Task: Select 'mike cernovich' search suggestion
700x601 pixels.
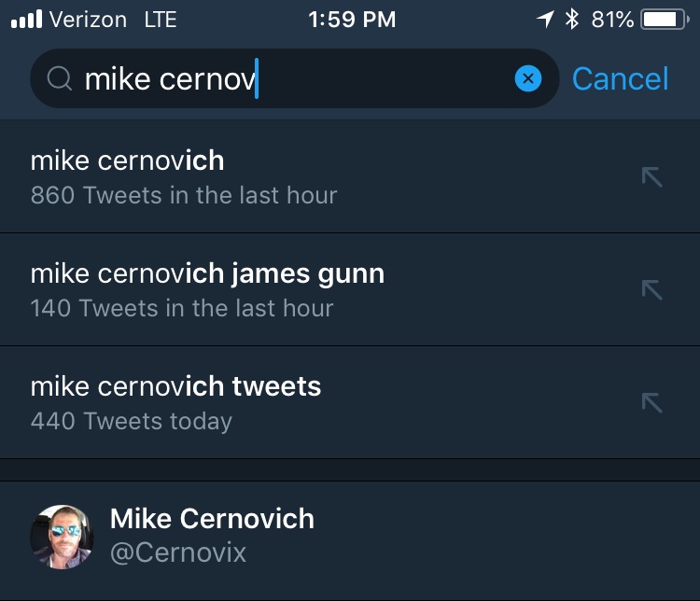Action: tap(350, 176)
